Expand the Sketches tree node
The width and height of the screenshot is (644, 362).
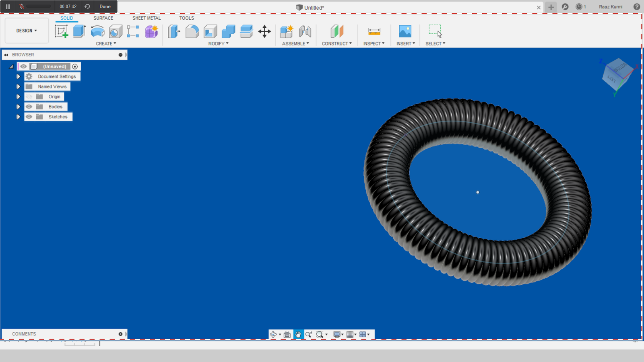pos(18,117)
